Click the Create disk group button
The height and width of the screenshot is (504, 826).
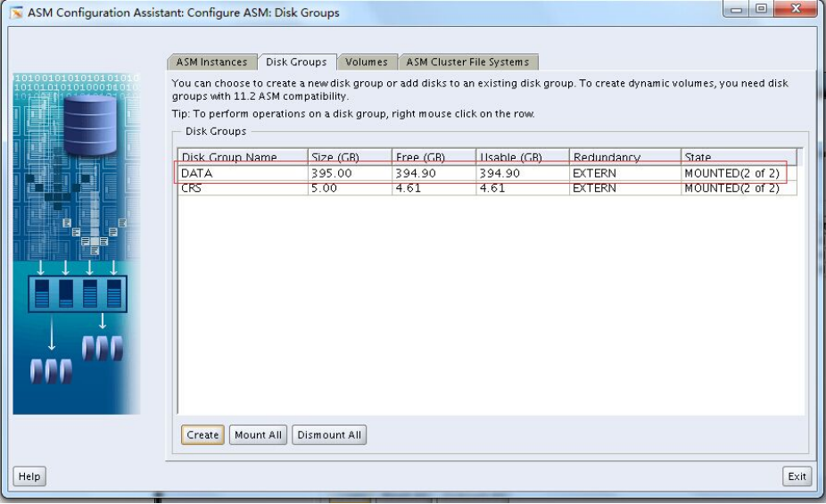coord(202,435)
